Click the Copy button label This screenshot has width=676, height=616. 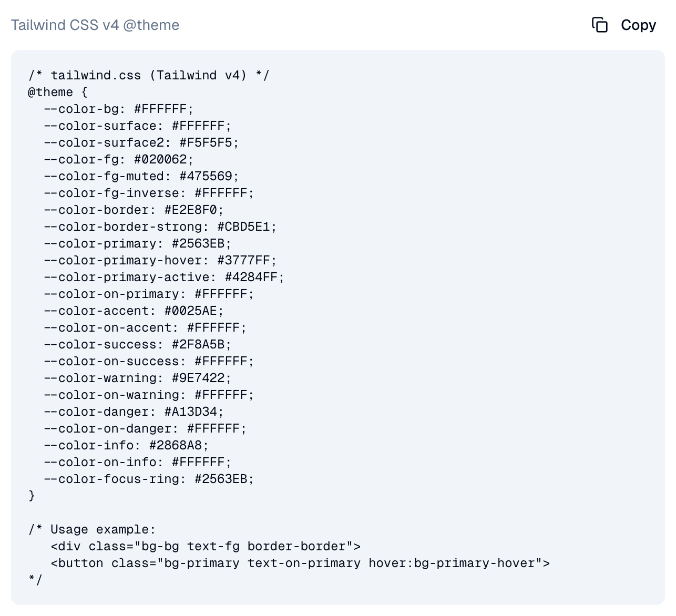pyautogui.click(x=638, y=25)
